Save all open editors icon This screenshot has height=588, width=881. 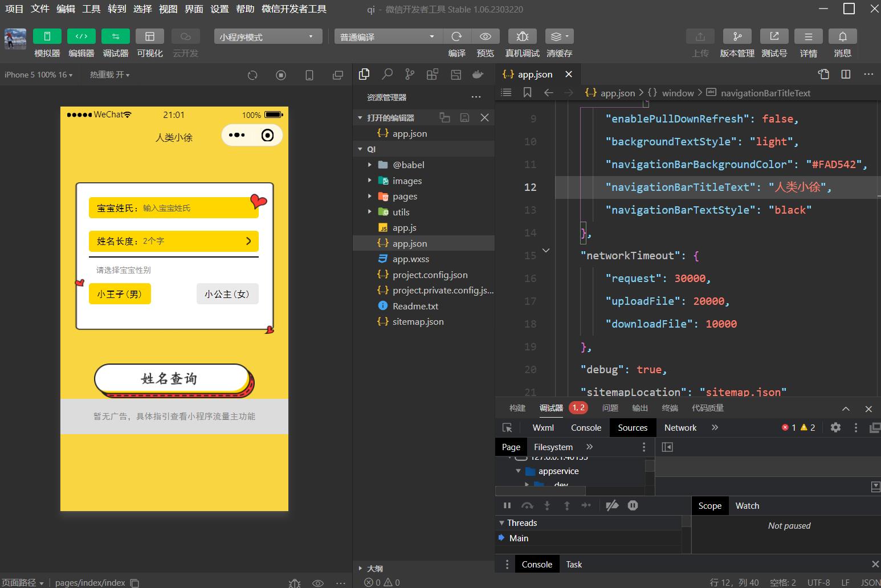[464, 117]
